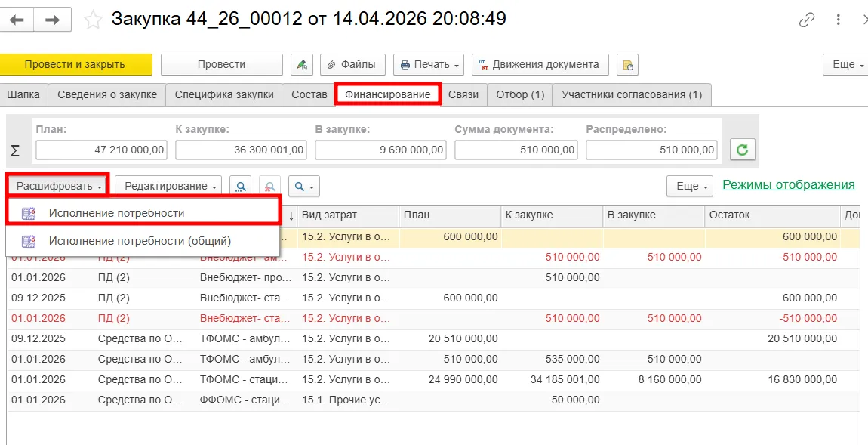Expand the Расшифровать dropdown
This screenshot has height=445, width=868.
58,186
